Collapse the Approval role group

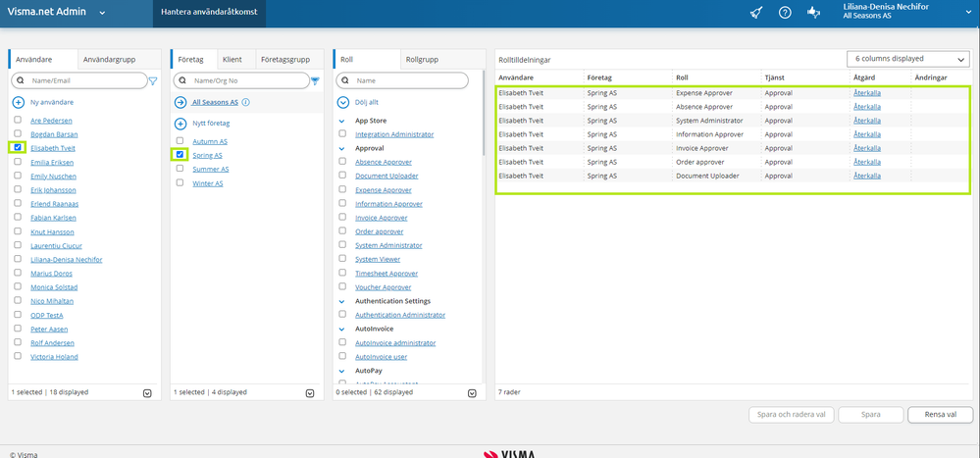(x=342, y=149)
